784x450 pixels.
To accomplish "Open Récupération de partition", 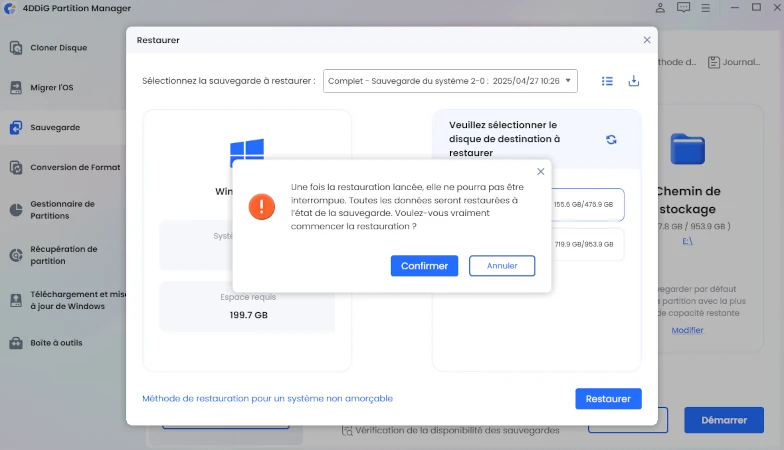I will (63, 255).
